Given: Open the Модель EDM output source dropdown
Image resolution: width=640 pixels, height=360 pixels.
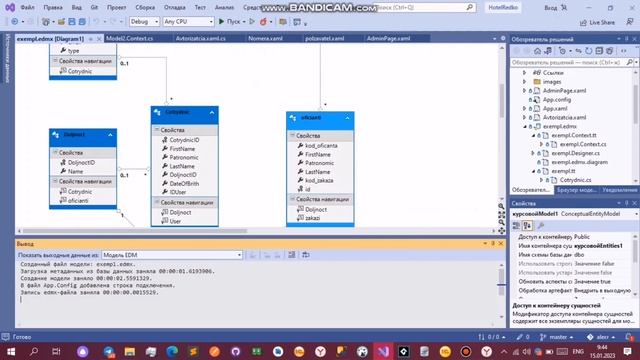Looking at the screenshot, I should (172, 255).
